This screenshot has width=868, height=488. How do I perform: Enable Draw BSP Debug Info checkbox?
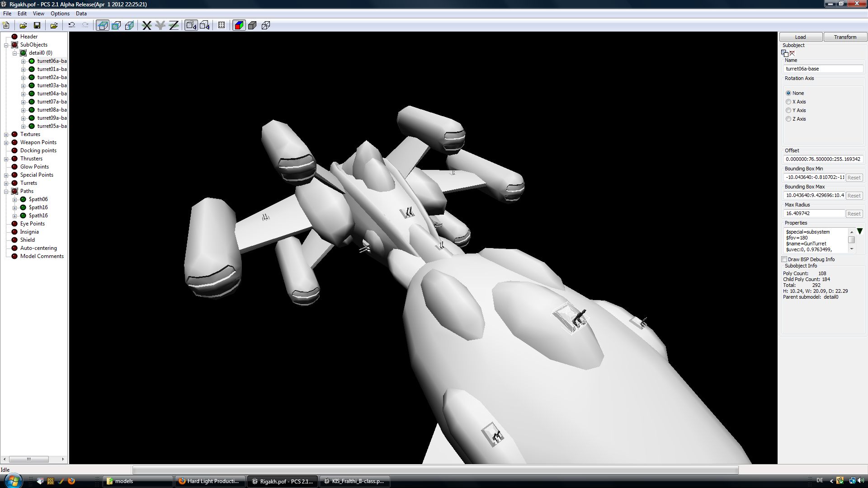click(x=784, y=259)
